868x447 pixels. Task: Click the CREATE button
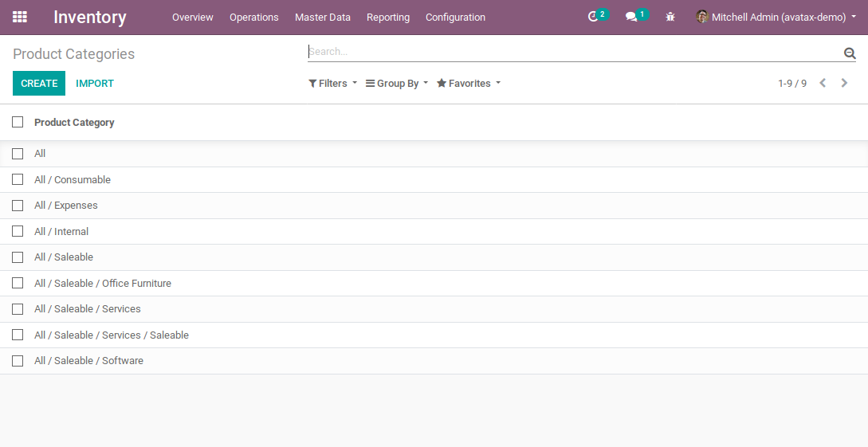coord(39,84)
